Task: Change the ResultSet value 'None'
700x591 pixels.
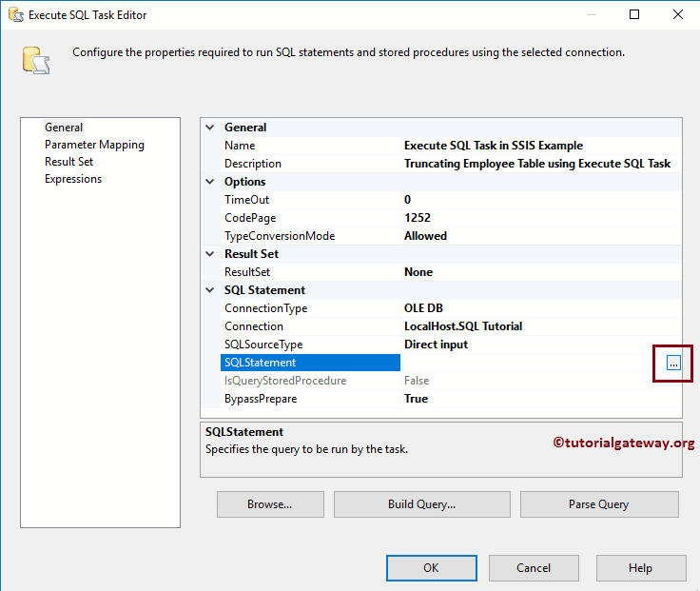Action: click(x=541, y=272)
